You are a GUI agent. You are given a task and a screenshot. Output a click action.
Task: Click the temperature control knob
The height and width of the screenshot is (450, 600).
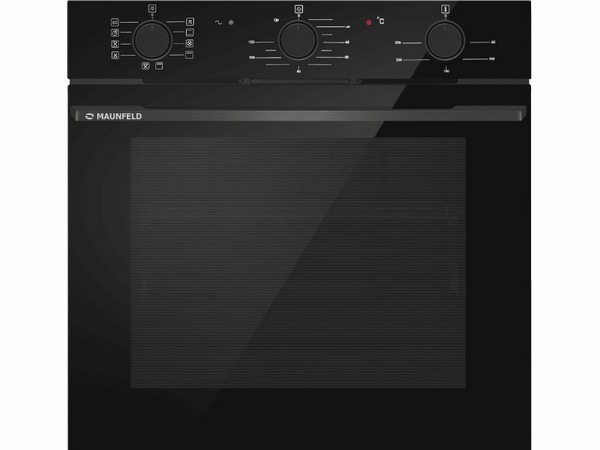[445, 41]
